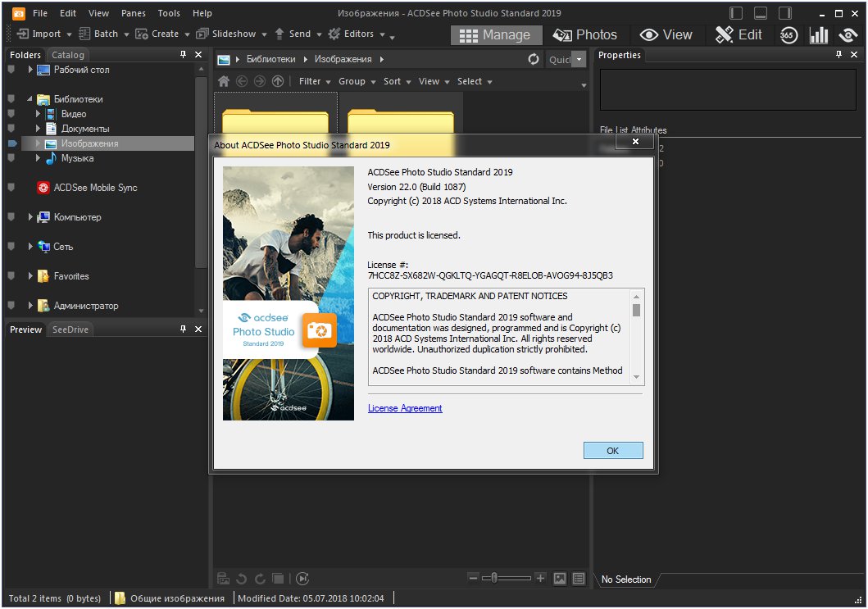Click the thumbnail zoom slider handle
The height and width of the screenshot is (609, 868).
tap(493, 578)
